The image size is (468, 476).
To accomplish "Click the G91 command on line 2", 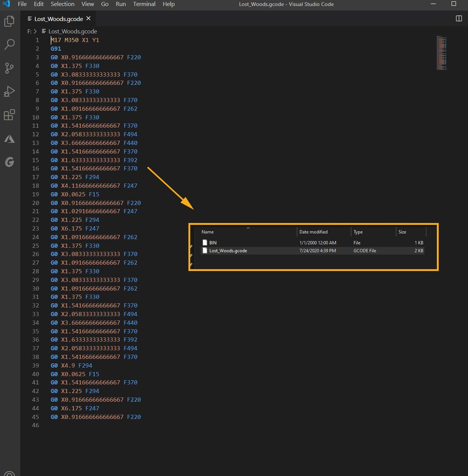I will [56, 48].
